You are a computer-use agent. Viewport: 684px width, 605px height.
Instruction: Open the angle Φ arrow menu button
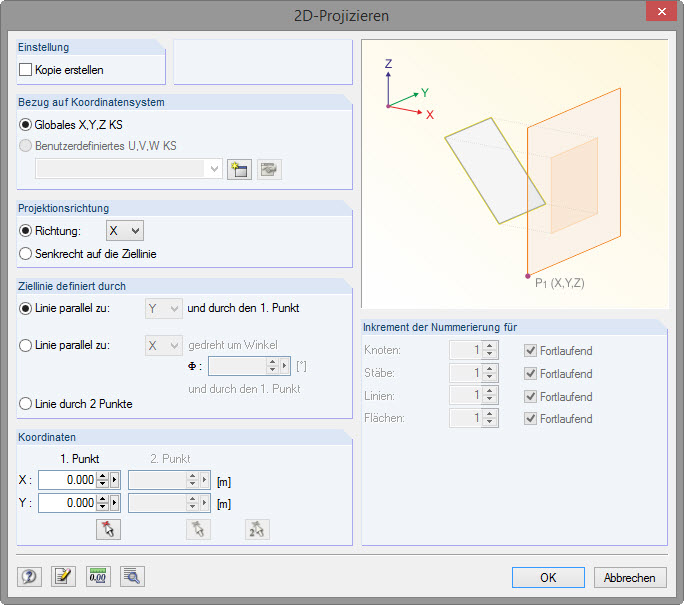[x=285, y=366]
